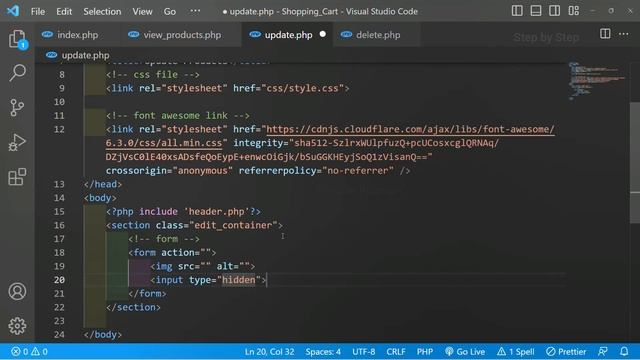The width and height of the screenshot is (640, 360).
Task: Open the notifications bell icon
Action: 624,351
